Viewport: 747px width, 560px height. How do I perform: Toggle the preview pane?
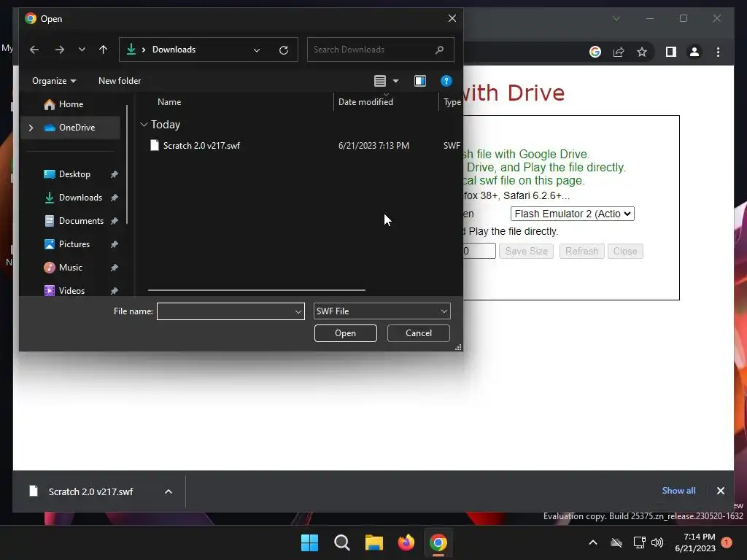(420, 81)
